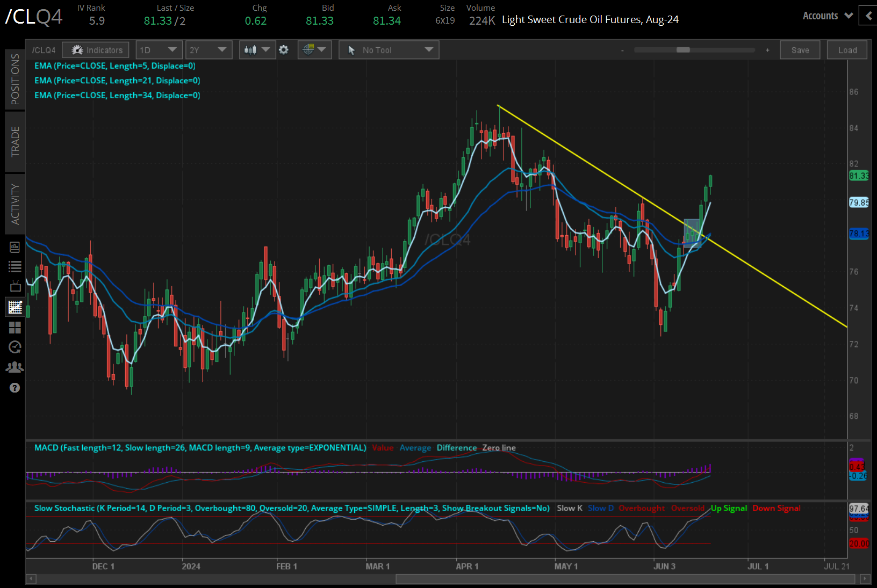Click the TV / media player sidebar icon
Viewport: 877px width, 588px height.
coord(15,286)
